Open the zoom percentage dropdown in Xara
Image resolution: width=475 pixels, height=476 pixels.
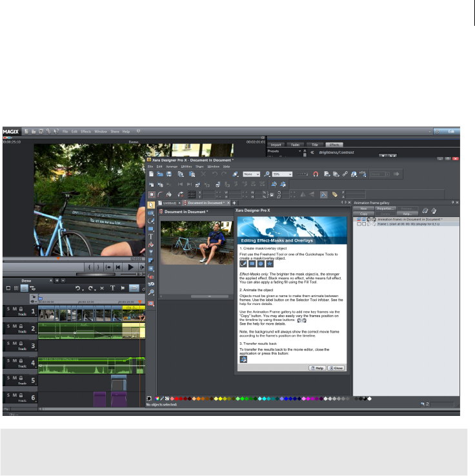click(282, 174)
